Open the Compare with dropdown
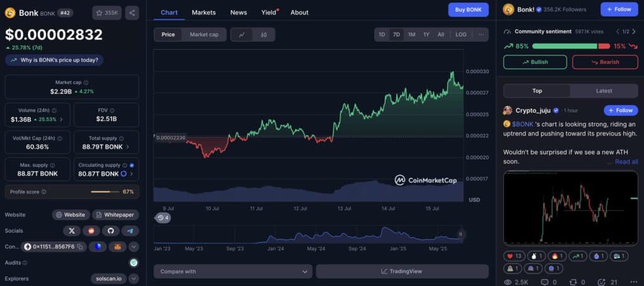The image size is (644, 286). (233, 272)
